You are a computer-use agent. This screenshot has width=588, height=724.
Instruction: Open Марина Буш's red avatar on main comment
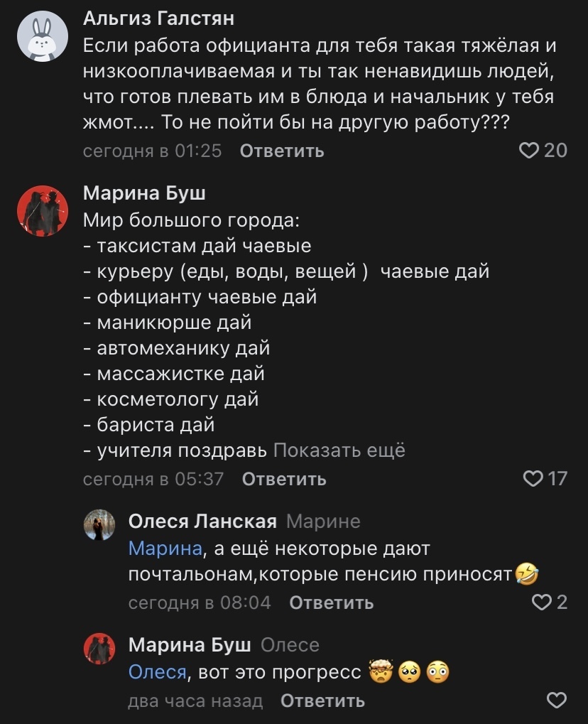tap(43, 211)
